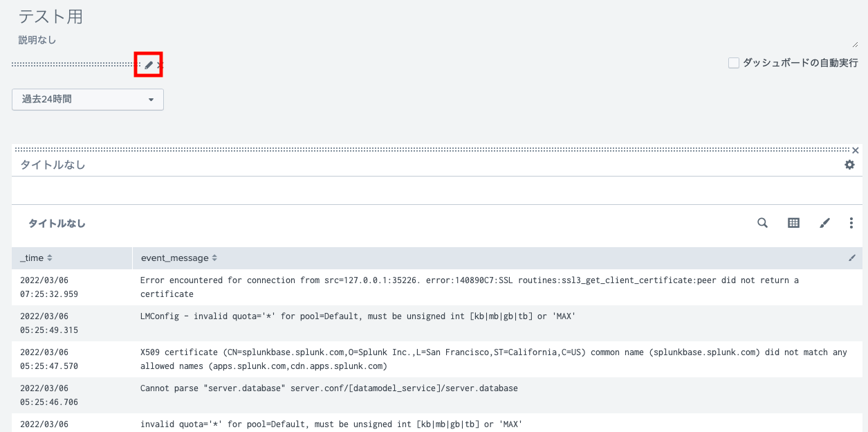
Task: Select the 05:25:47.570 timestamp cell
Action: tap(72, 359)
